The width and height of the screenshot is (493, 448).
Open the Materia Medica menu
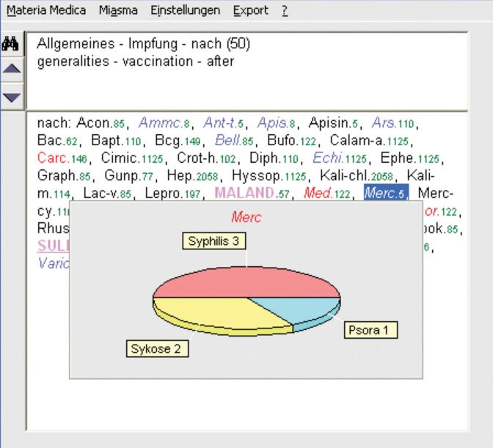pyautogui.click(x=45, y=12)
